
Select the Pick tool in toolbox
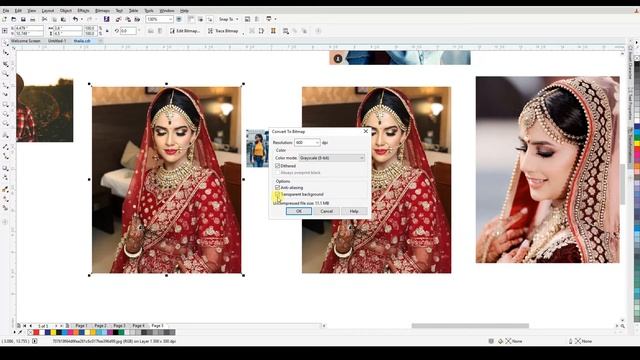pos(6,43)
